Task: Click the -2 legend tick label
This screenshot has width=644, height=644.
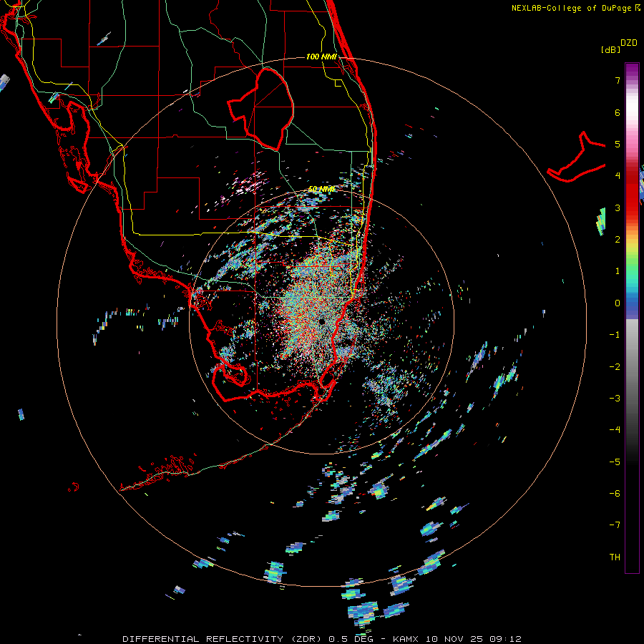Action: pyautogui.click(x=615, y=367)
